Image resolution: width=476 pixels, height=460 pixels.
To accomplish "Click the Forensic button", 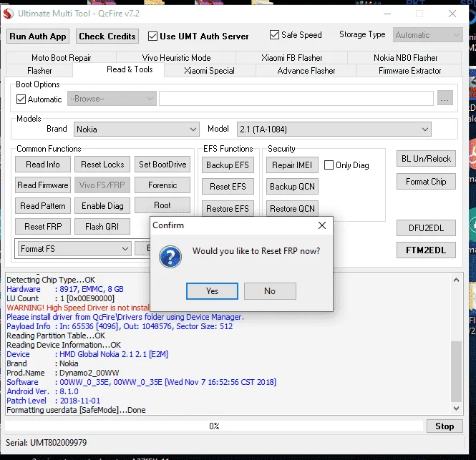I will point(162,185).
